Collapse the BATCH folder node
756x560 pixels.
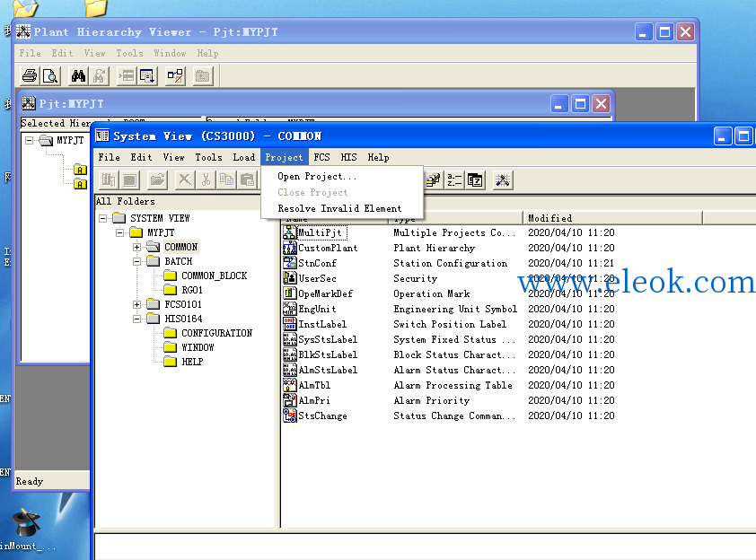(x=137, y=262)
